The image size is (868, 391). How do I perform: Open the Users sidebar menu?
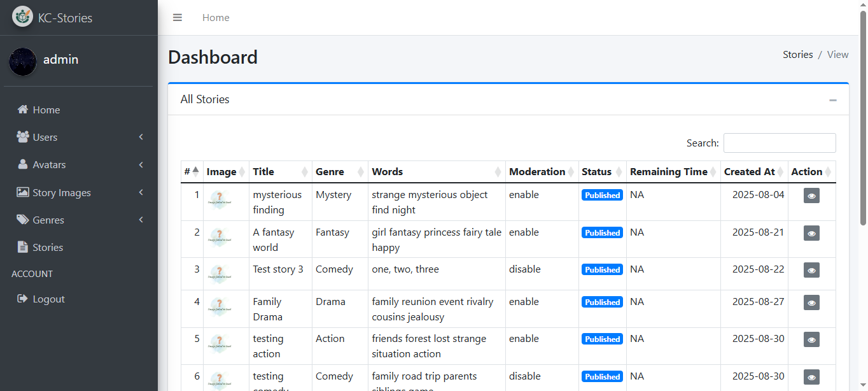(x=79, y=137)
